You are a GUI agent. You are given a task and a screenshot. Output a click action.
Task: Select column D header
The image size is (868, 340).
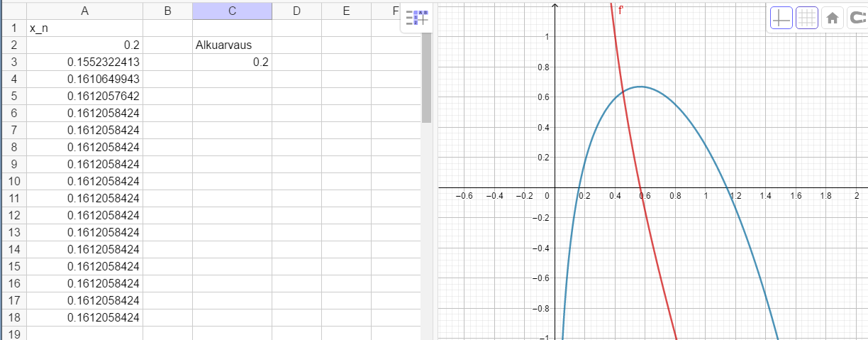(296, 11)
